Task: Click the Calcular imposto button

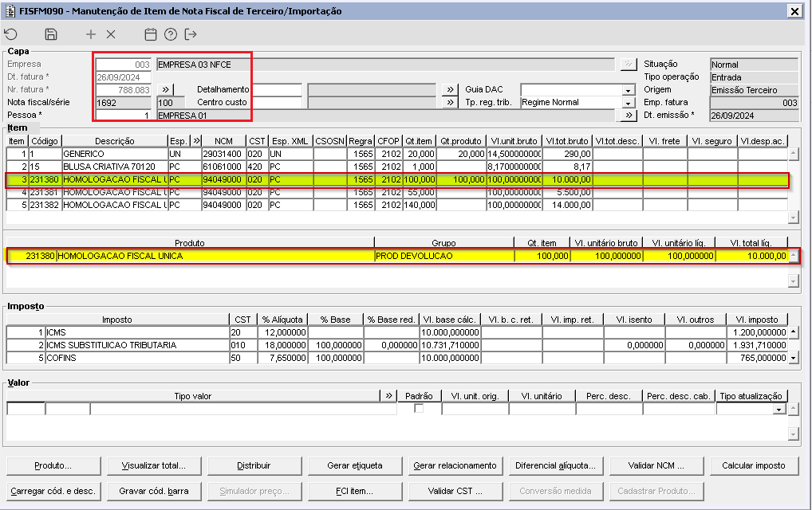Action: pyautogui.click(x=754, y=465)
